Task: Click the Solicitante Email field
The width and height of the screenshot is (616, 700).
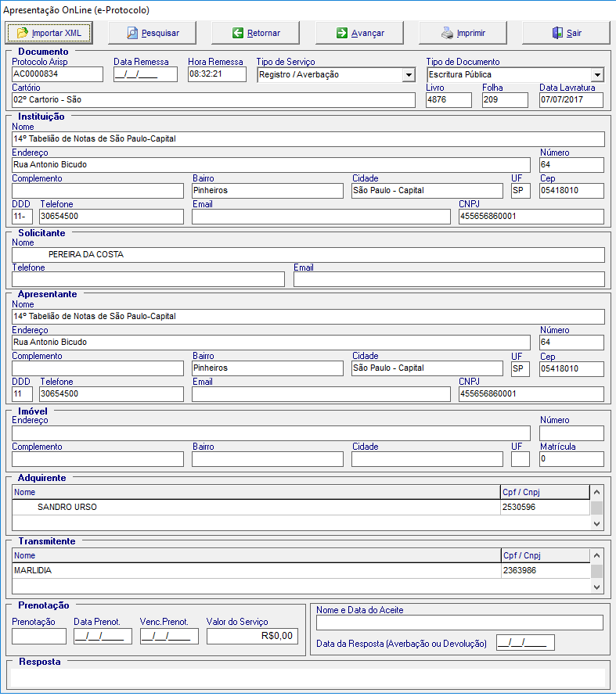Action: (x=449, y=279)
